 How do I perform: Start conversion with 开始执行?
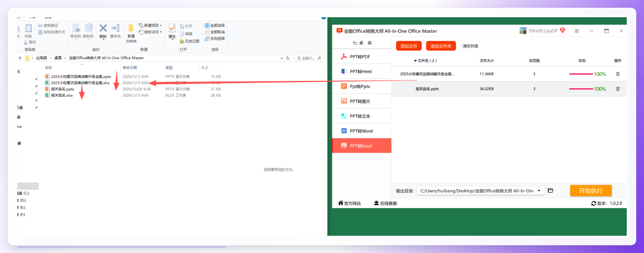[x=591, y=190]
